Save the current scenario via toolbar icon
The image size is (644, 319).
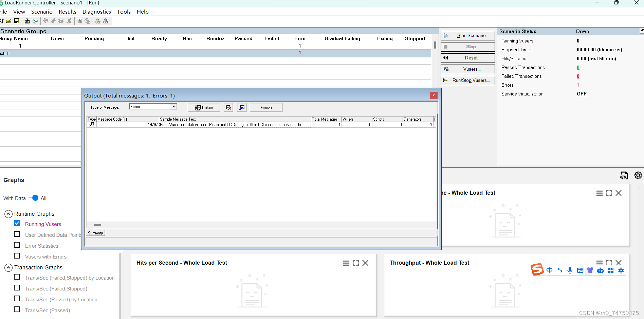17,21
